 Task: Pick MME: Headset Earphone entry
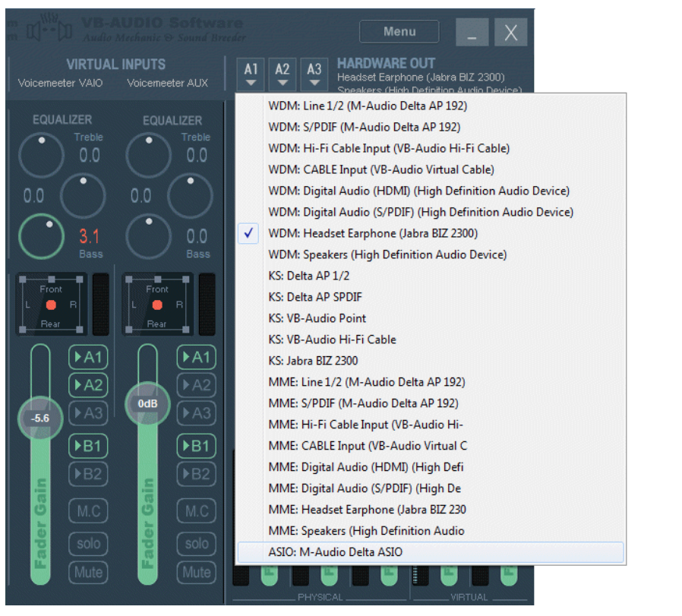(431, 510)
